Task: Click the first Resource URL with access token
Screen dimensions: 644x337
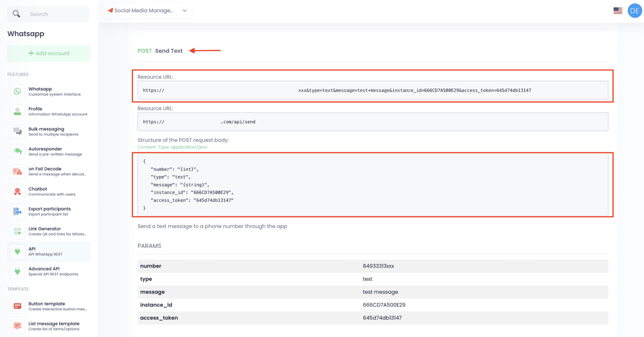Action: pos(372,90)
